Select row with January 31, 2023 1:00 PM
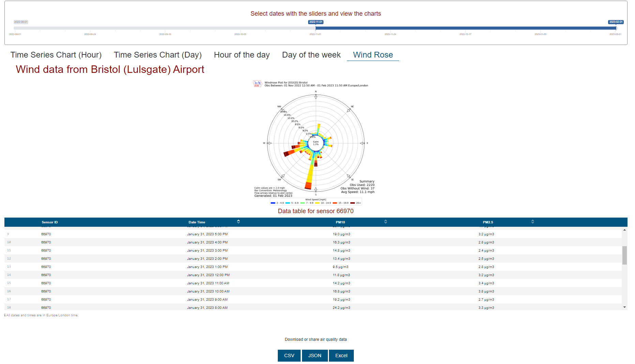635x364 pixels. coord(313,267)
